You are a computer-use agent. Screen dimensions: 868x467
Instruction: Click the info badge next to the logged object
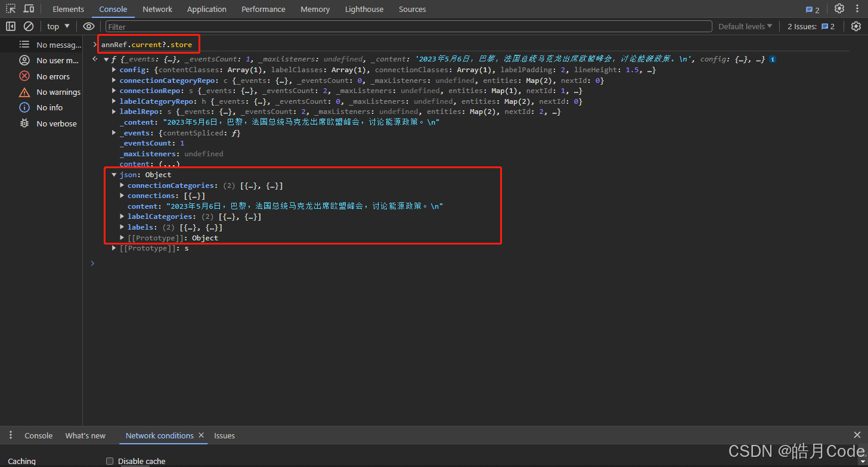click(773, 60)
